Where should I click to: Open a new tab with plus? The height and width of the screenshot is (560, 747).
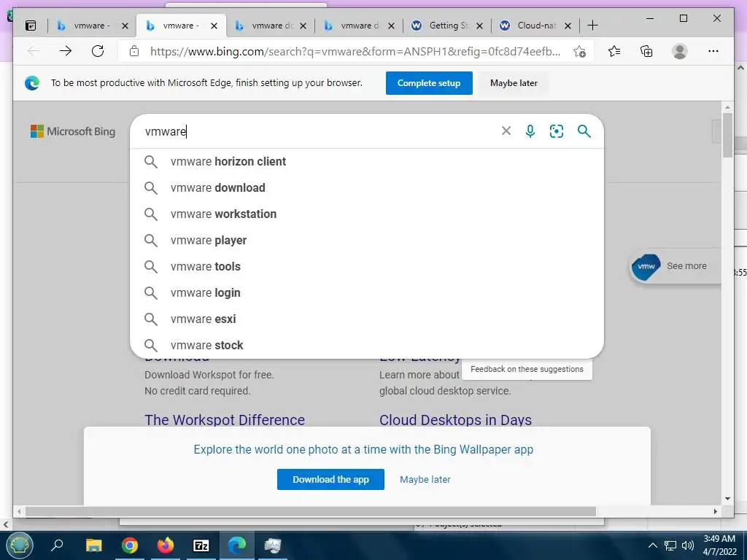592,26
